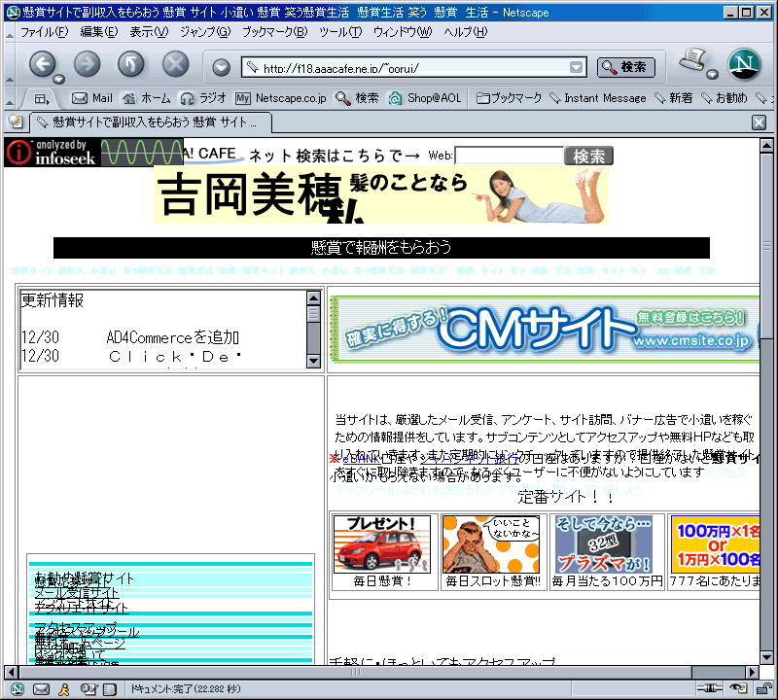Stop loading with the X Stop button
Screen dimensions: 778x700
176,64
